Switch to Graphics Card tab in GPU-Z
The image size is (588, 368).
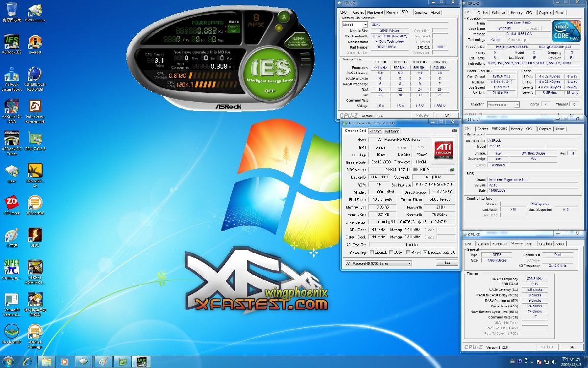click(356, 131)
